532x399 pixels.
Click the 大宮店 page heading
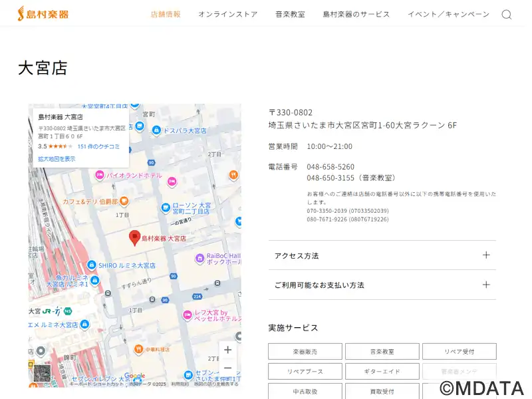click(43, 68)
